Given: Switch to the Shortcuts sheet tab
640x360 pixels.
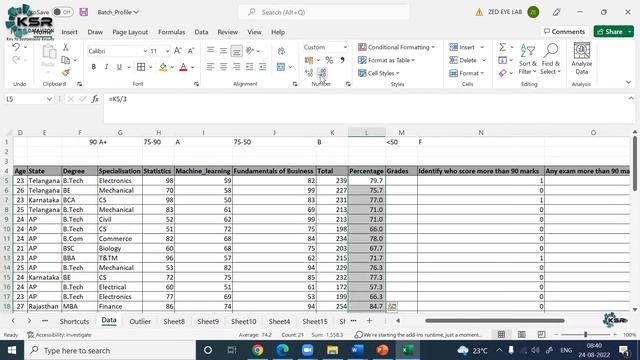Looking at the screenshot, I should 74,321.
